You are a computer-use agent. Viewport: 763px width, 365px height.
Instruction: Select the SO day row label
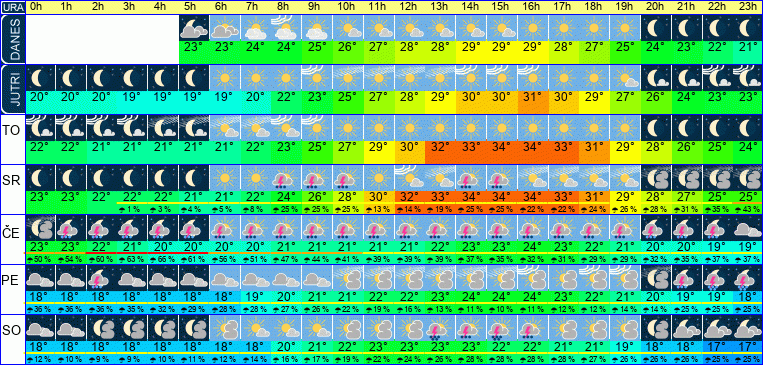pos(11,331)
